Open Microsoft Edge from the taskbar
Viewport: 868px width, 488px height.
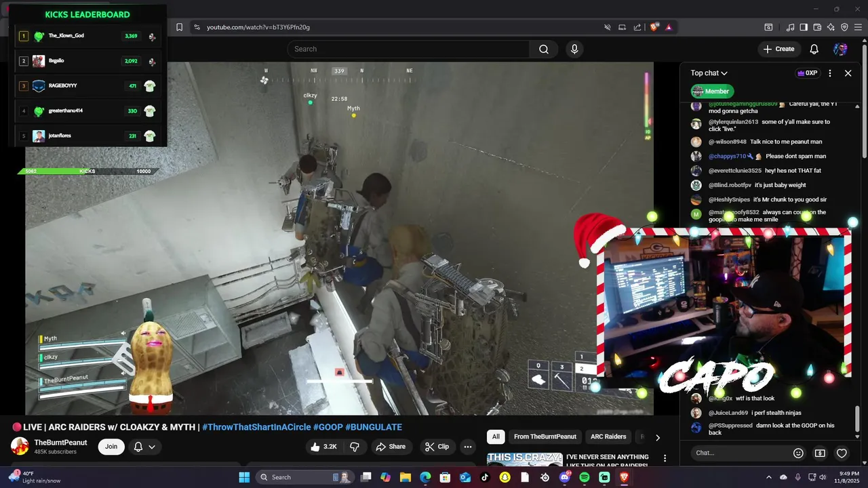[x=425, y=477]
